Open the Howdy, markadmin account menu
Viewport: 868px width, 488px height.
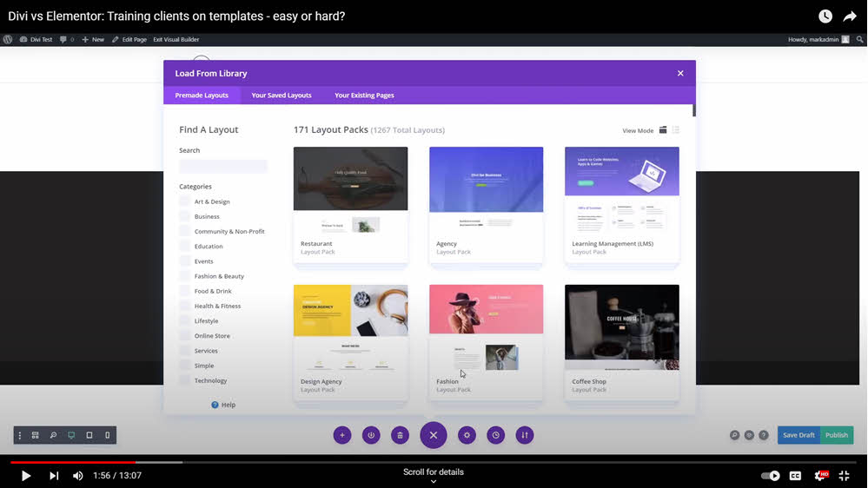[x=818, y=39]
